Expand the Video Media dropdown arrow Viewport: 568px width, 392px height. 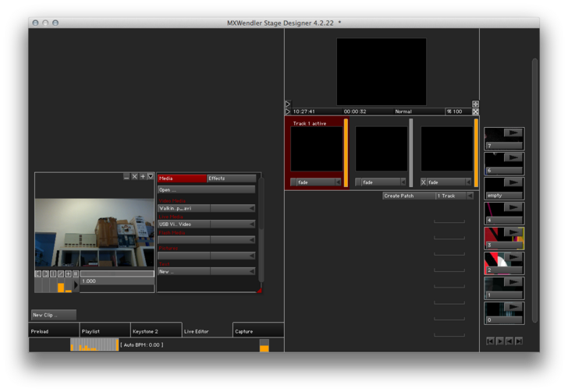coord(252,209)
